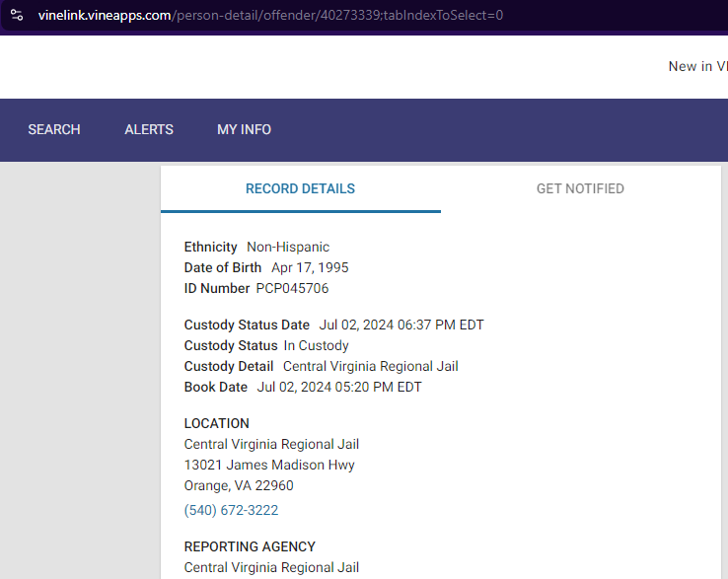Click the Custody Detail jail name

point(371,366)
